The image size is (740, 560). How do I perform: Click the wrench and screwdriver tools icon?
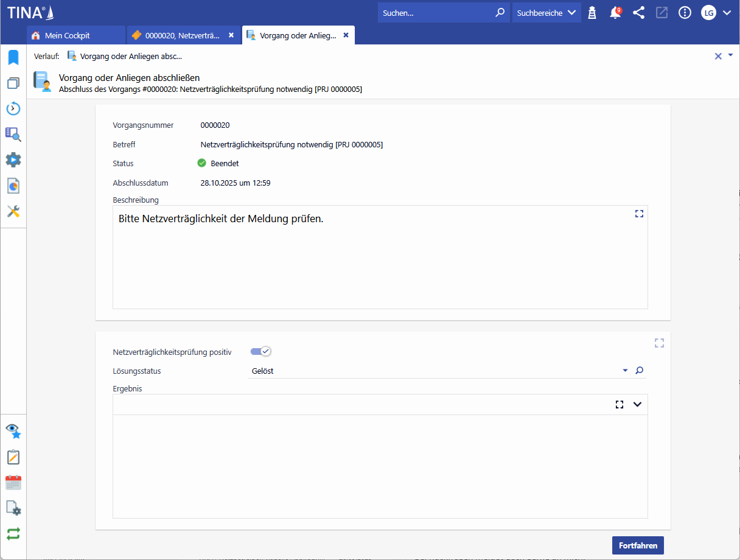pyautogui.click(x=13, y=211)
